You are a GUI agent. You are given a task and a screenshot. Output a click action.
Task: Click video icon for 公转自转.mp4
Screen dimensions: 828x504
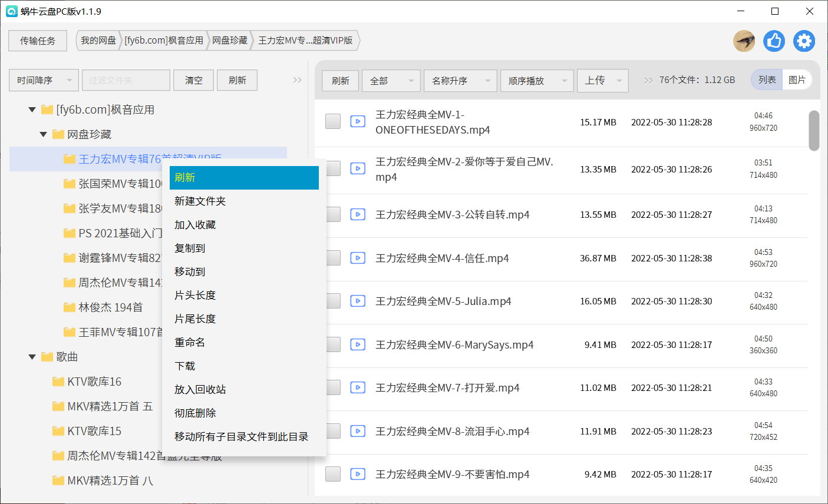click(358, 214)
